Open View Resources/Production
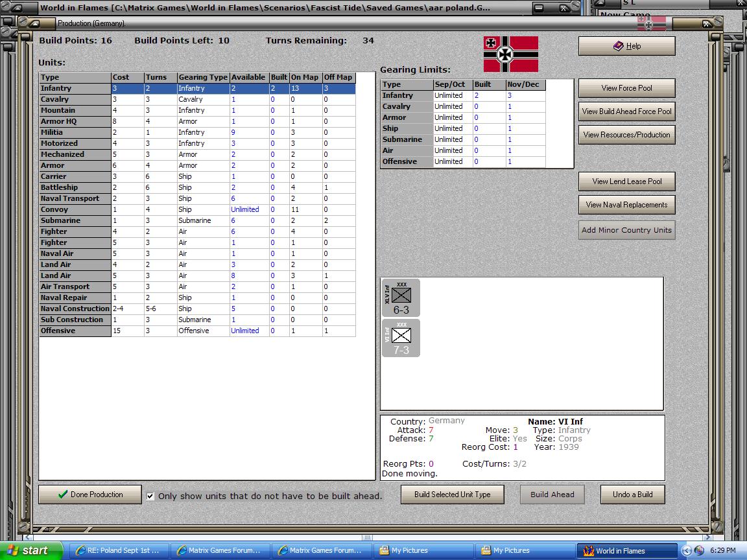Screen dimensions: 747x560 click(626, 135)
